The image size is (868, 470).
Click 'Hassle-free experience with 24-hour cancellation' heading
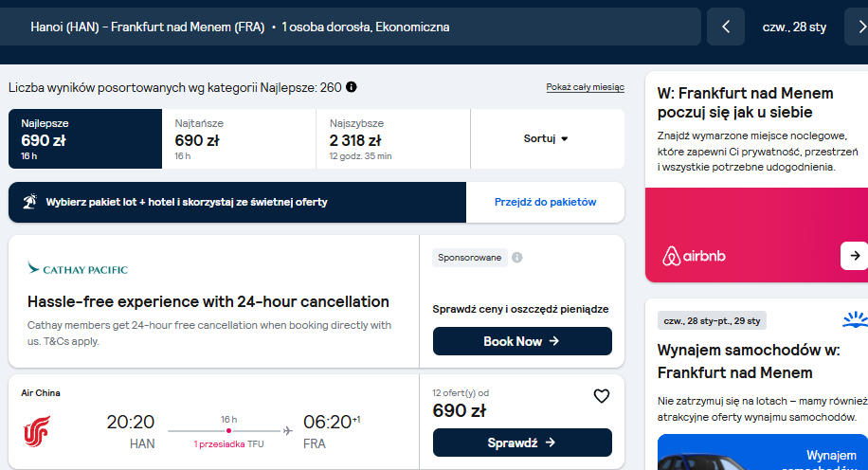(x=208, y=301)
